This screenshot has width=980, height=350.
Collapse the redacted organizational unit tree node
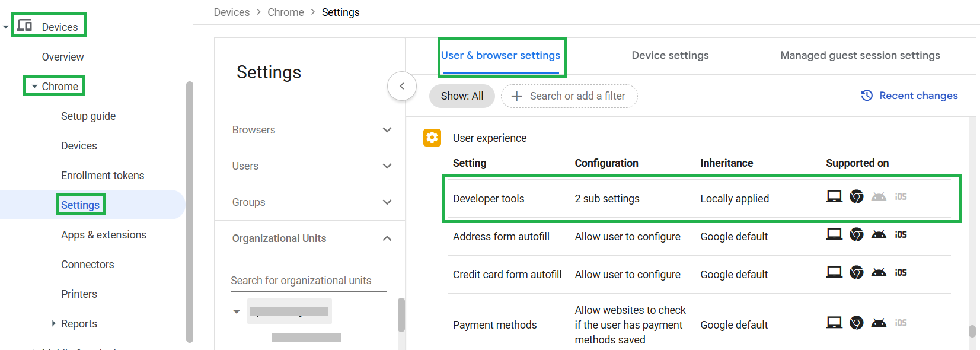[237, 311]
